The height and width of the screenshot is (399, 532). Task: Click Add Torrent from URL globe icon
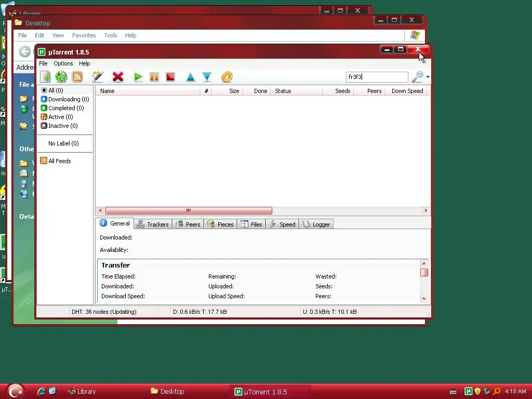point(61,77)
